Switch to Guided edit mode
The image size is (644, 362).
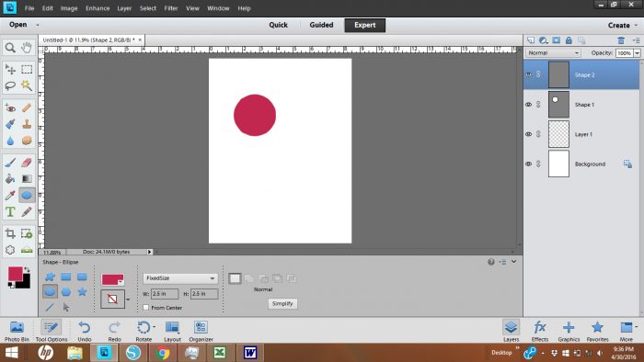tap(321, 25)
